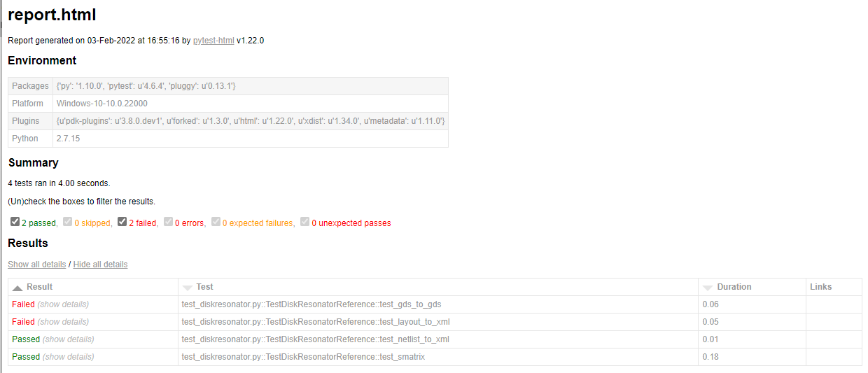Click the test_gds_to_gds test name cell
The image size is (868, 373).
311,304
